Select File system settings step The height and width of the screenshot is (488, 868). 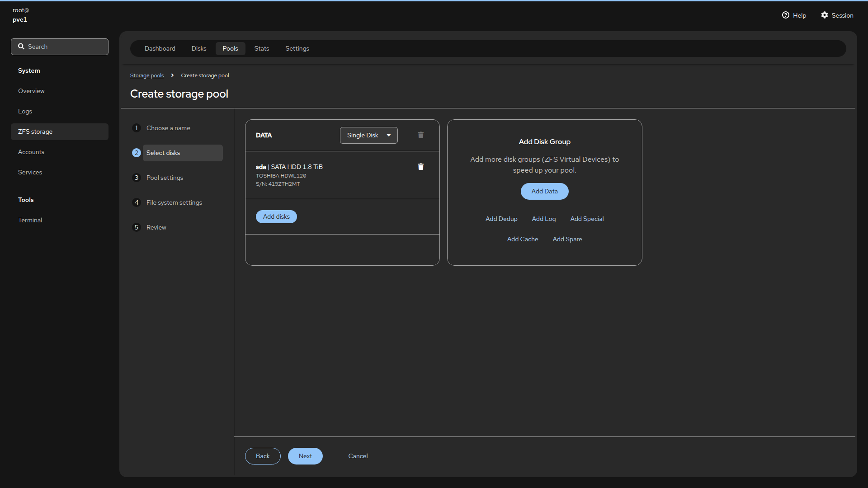point(174,202)
